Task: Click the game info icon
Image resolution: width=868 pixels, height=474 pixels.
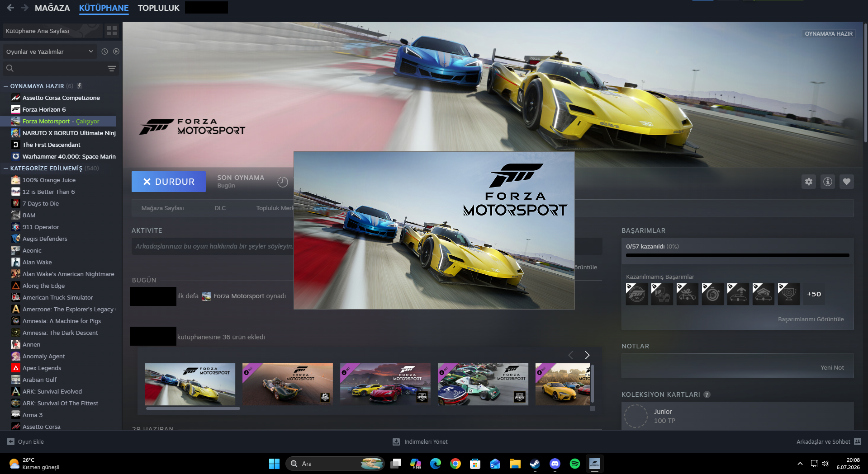Action: (x=827, y=182)
